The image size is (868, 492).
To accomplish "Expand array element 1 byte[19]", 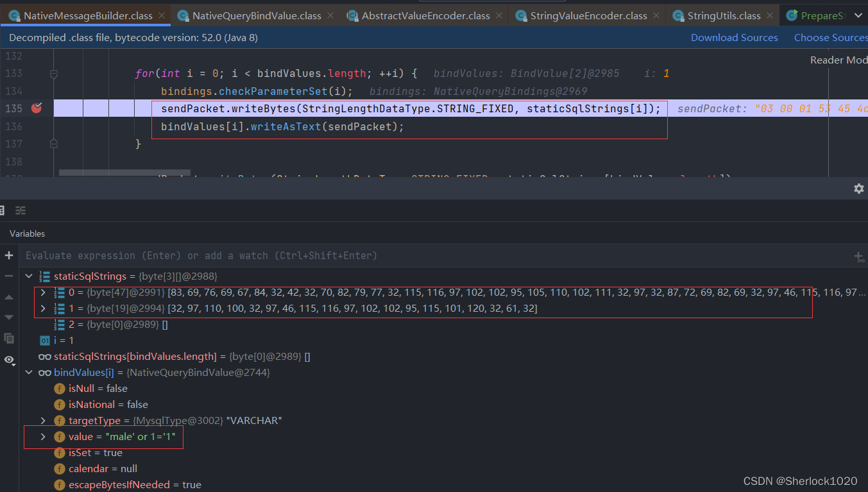I will click(x=43, y=309).
